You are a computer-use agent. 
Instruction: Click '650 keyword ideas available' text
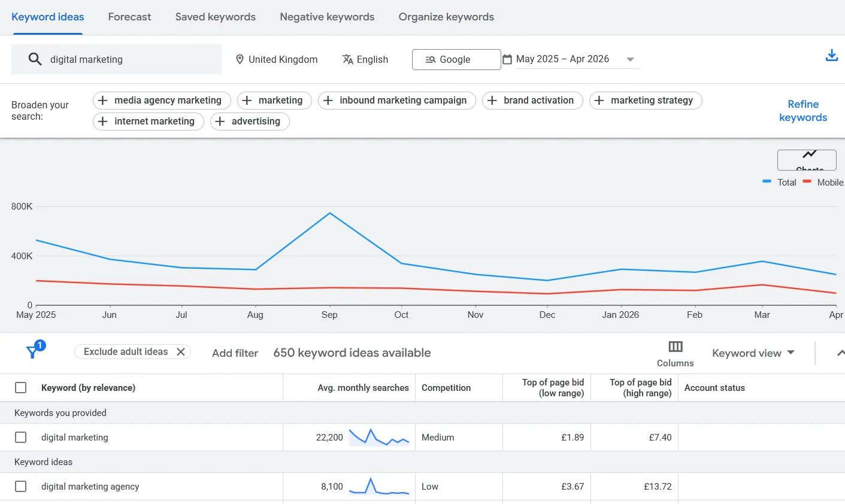tap(352, 353)
